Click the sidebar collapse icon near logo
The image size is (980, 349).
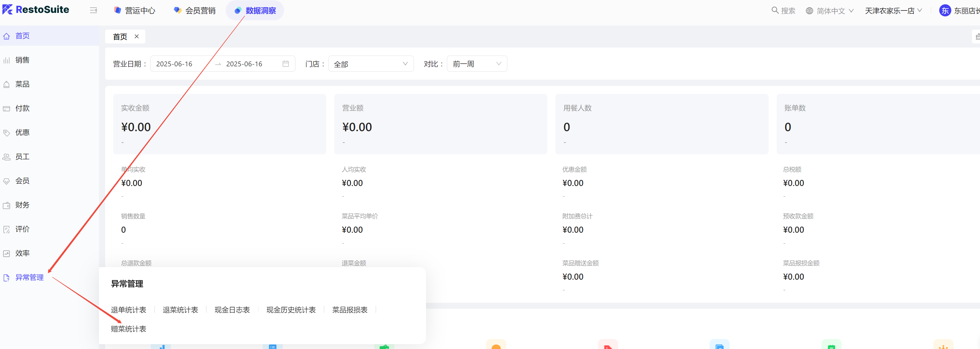93,10
